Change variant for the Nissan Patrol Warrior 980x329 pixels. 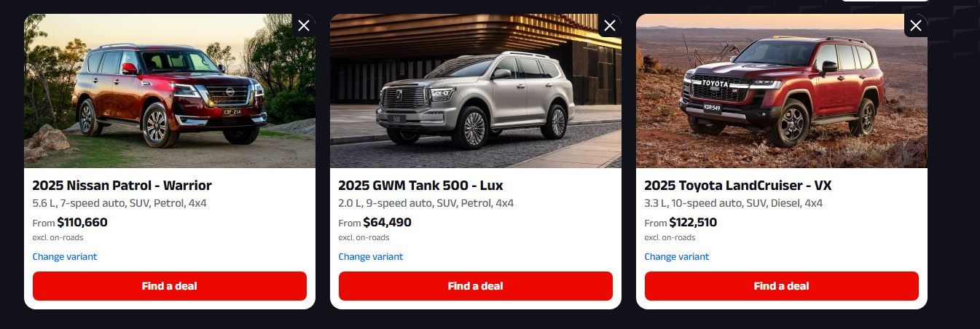[x=65, y=257]
